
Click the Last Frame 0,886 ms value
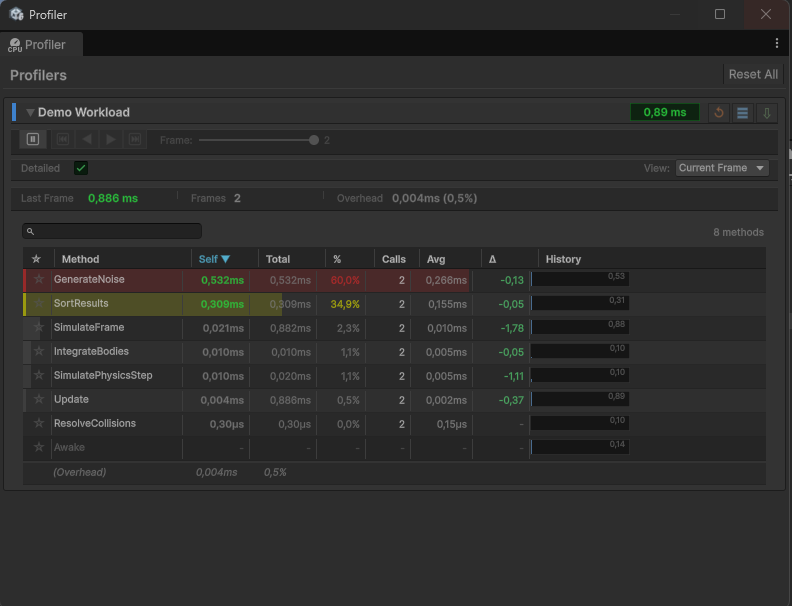pos(113,198)
